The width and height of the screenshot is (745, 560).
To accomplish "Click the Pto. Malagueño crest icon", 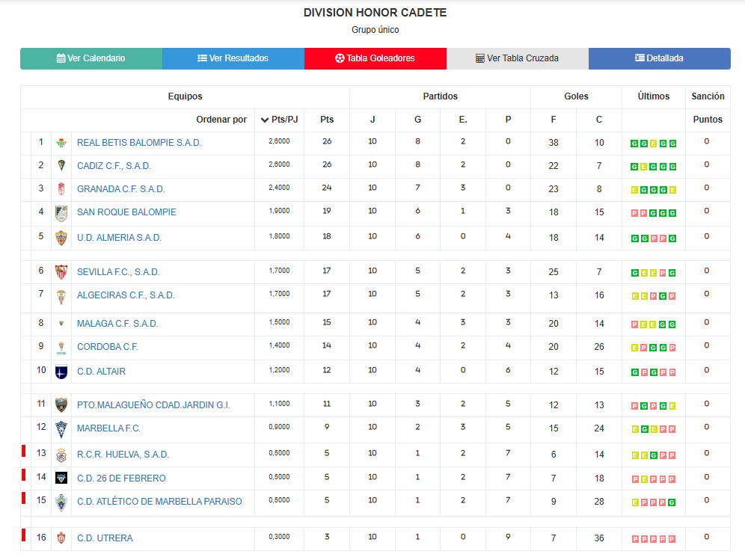I will [x=61, y=405].
